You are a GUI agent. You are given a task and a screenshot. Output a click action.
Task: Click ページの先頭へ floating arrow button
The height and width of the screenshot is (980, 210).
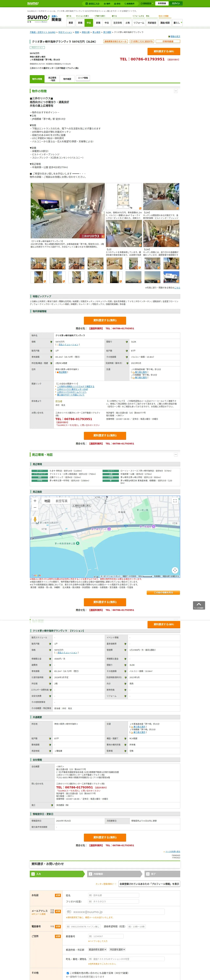point(199,605)
